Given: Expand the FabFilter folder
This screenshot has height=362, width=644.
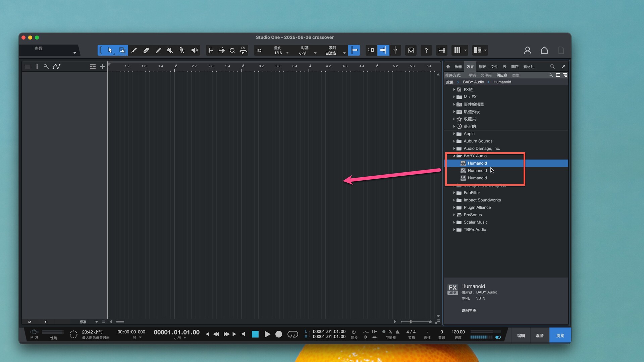Looking at the screenshot, I should point(454,193).
